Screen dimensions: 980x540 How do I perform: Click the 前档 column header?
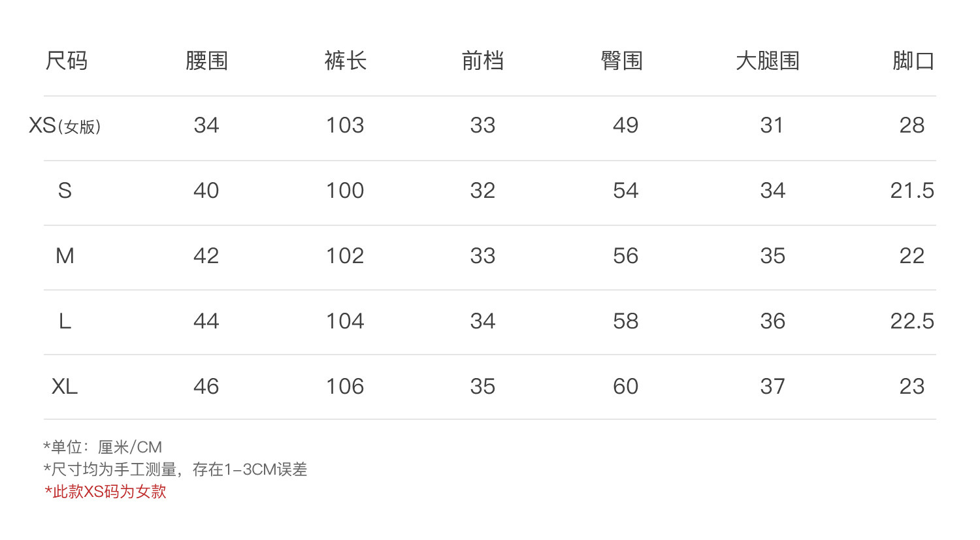pyautogui.click(x=483, y=61)
